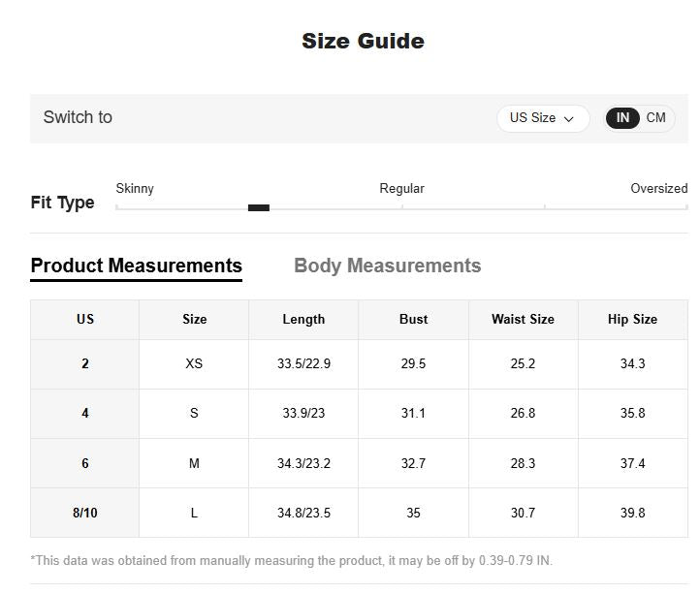Click the 8/10 US size row header

click(85, 514)
